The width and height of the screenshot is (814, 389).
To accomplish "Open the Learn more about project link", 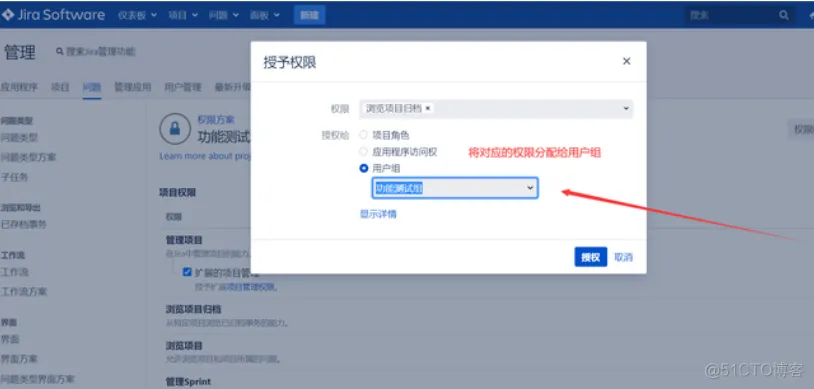I will [x=205, y=156].
